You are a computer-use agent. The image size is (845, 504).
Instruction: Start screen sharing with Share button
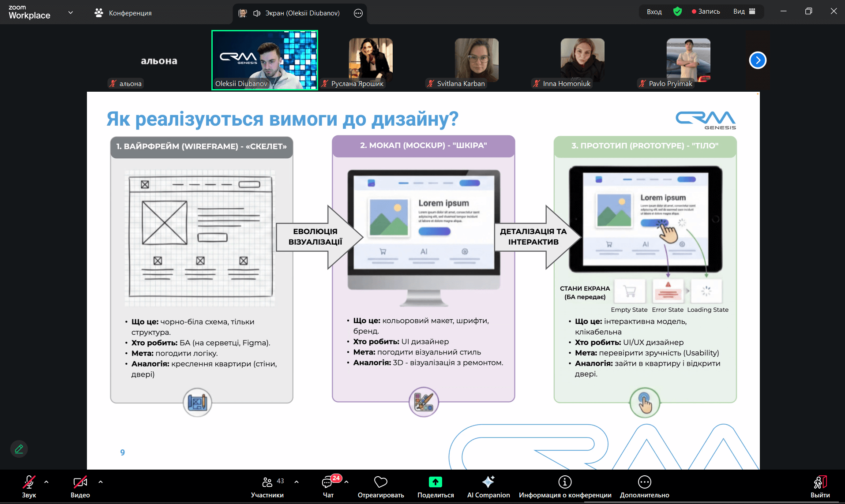pyautogui.click(x=435, y=486)
